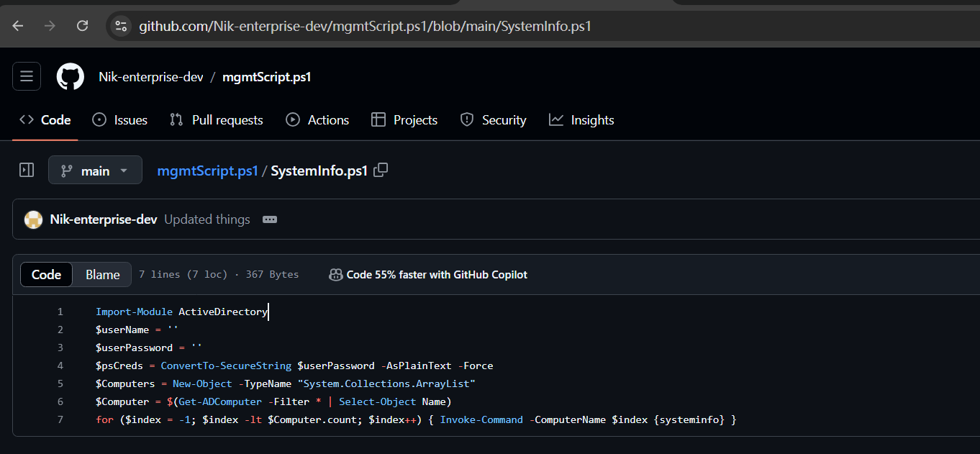This screenshot has height=454, width=980.
Task: Click "New-Object" on line 5
Action: [202, 383]
